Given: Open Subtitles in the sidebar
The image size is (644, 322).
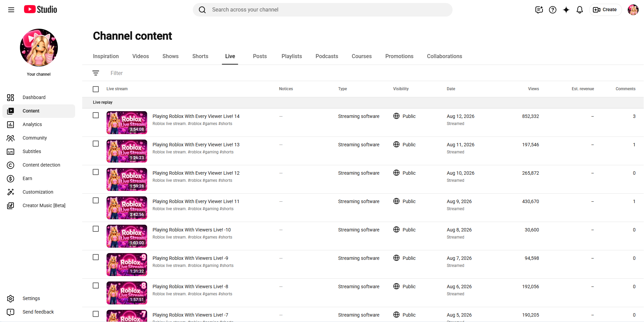Looking at the screenshot, I should point(39,151).
